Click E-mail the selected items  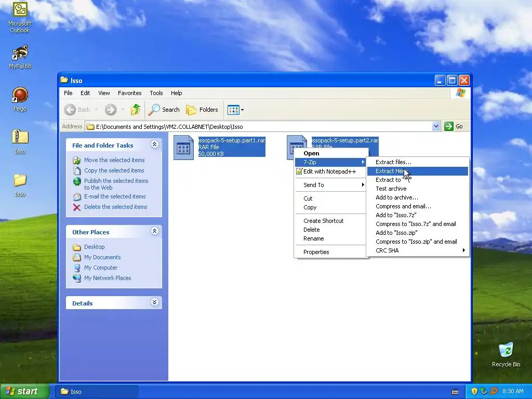tap(115, 196)
